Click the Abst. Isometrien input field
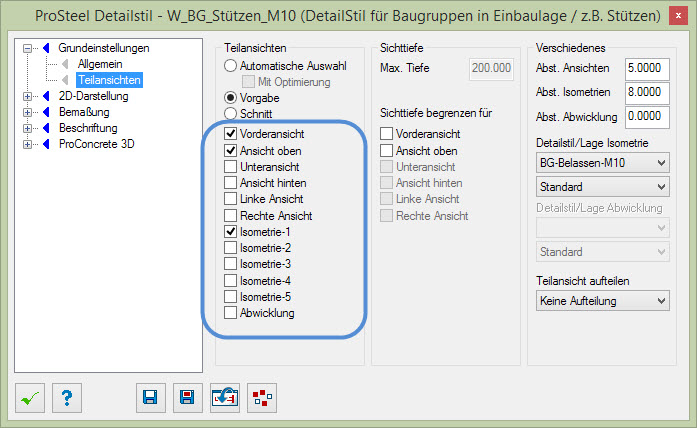 click(x=647, y=92)
